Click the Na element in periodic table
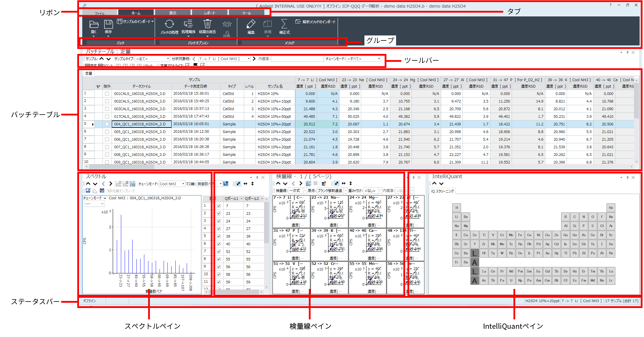This screenshot has height=337, width=644. [457, 226]
